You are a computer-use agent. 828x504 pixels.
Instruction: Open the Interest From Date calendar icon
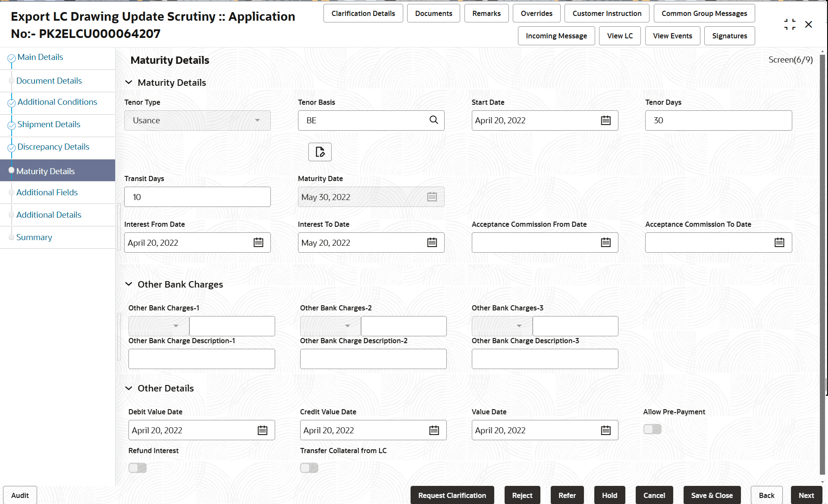click(x=258, y=243)
